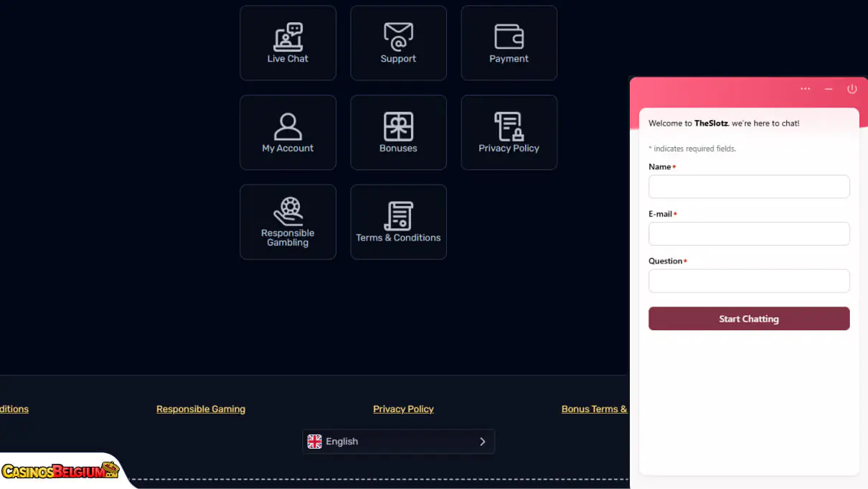Click the Name input field

click(x=749, y=187)
